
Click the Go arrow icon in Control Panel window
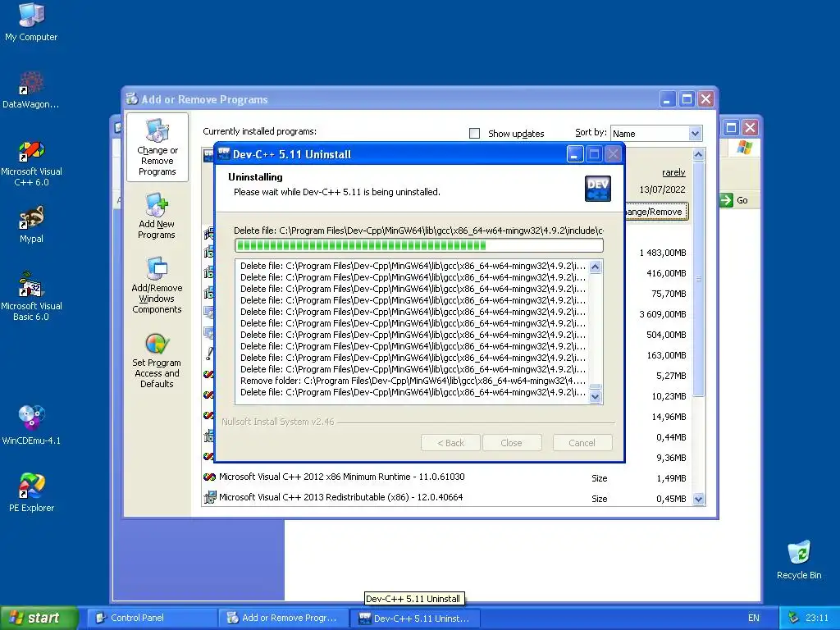point(726,200)
